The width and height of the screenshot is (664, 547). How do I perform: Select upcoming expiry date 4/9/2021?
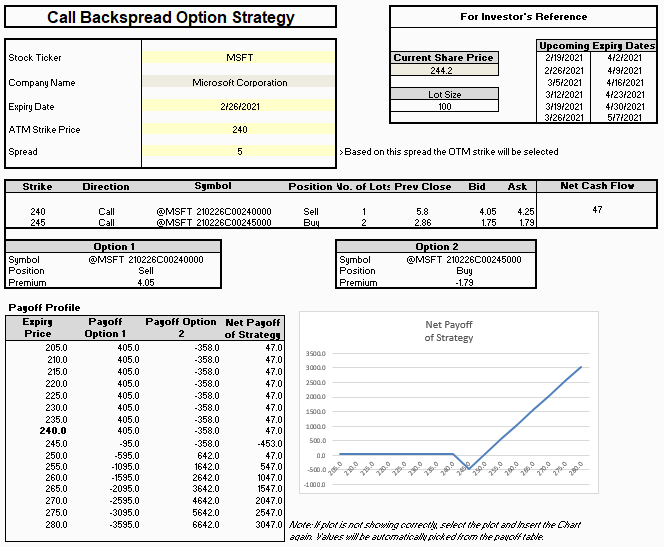[624, 70]
